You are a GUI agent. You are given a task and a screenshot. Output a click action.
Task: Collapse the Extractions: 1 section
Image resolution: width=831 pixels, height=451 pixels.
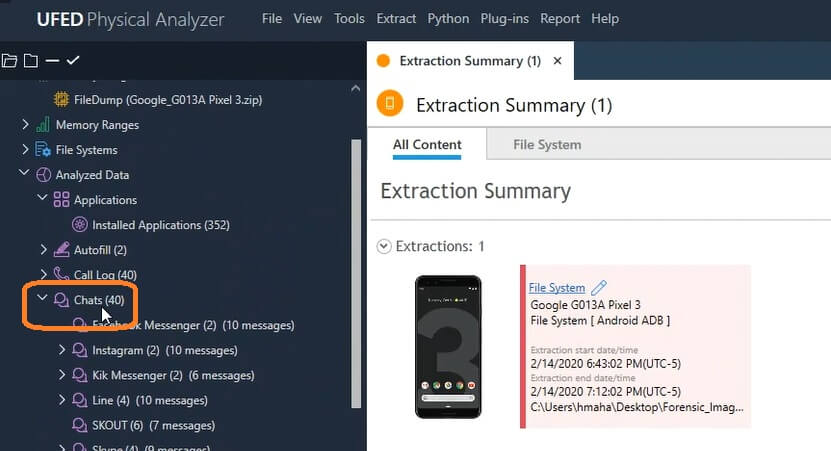(384, 246)
